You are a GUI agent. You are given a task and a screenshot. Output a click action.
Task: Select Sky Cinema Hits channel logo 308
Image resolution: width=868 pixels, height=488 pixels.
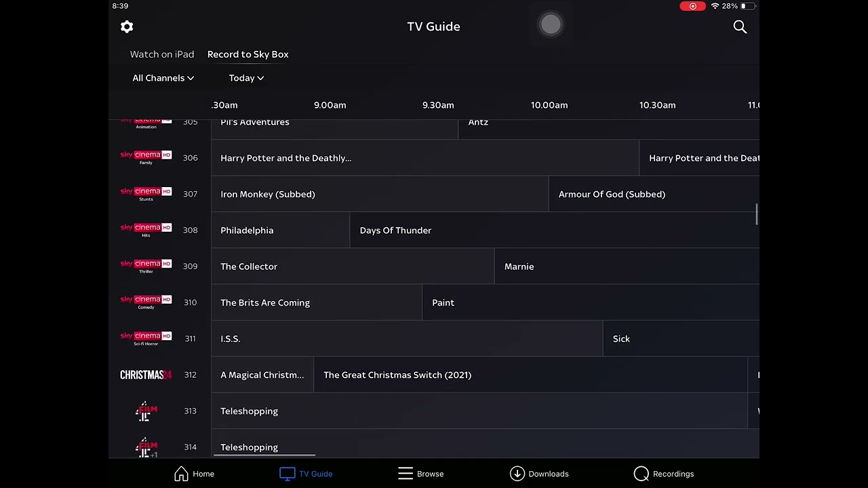coord(146,230)
